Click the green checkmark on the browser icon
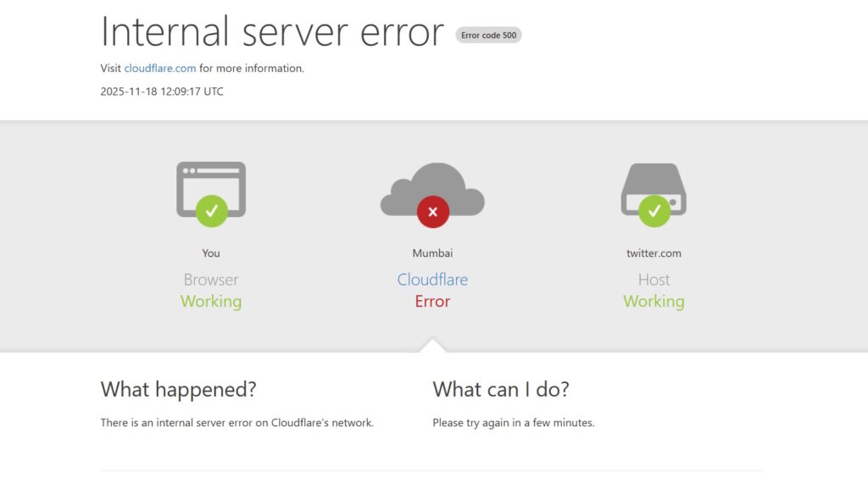This screenshot has height=489, width=868. point(212,211)
